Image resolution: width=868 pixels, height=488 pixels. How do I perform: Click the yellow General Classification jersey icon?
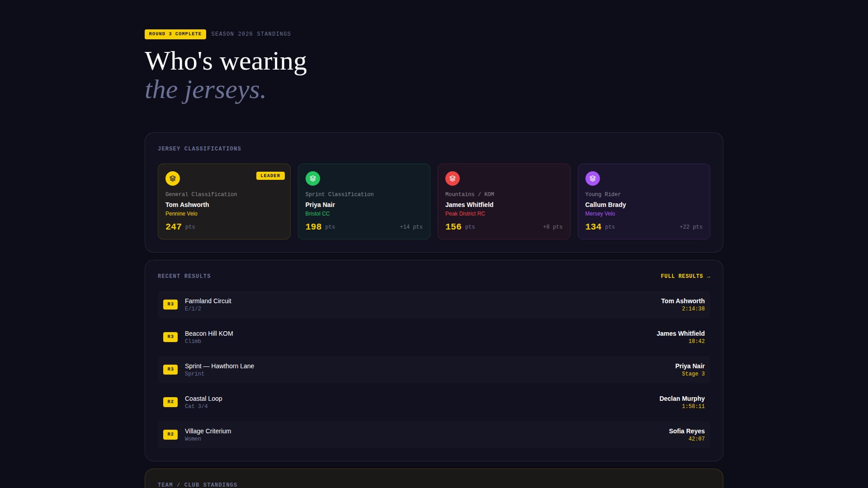tap(173, 178)
